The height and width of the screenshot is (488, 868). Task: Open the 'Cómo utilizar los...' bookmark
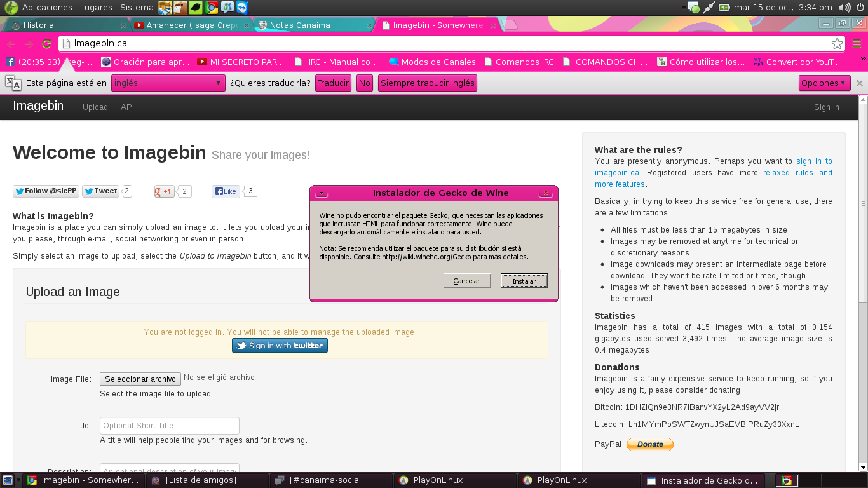[x=701, y=62]
